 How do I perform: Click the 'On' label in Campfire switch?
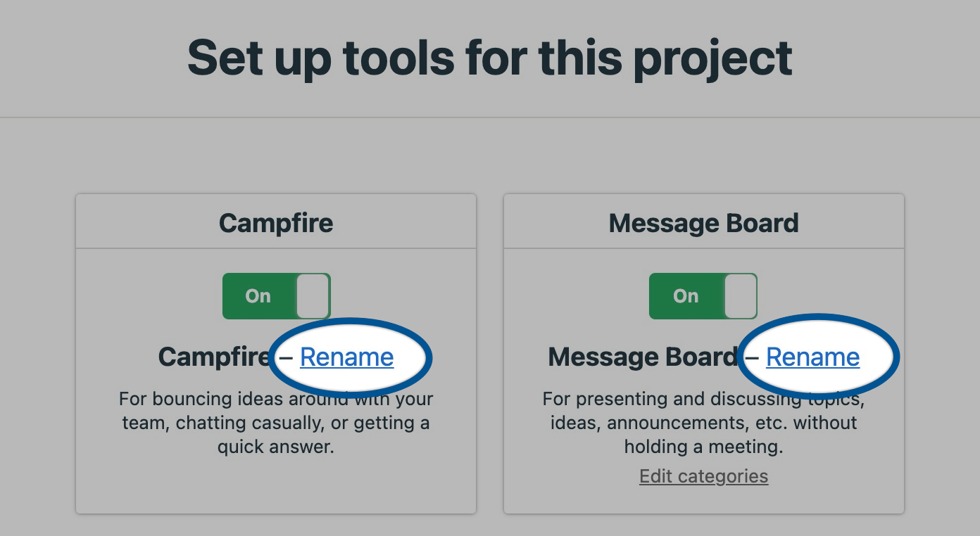tap(258, 296)
